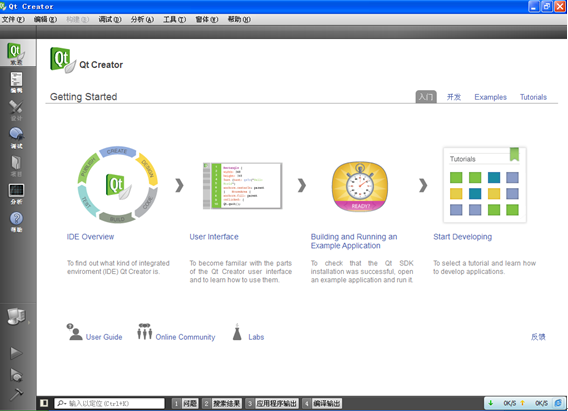Switch to Edit mode in sidebar
The image size is (568, 411).
click(16, 82)
